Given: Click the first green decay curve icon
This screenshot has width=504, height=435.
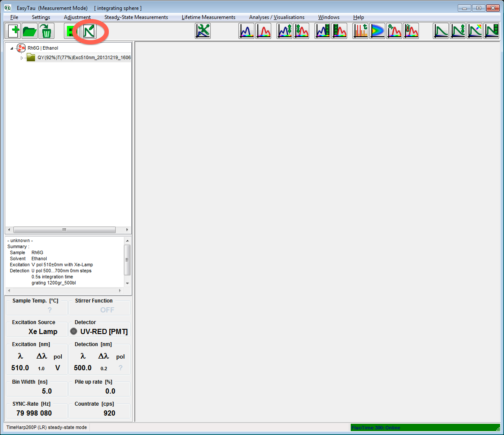Looking at the screenshot, I should coord(441,31).
